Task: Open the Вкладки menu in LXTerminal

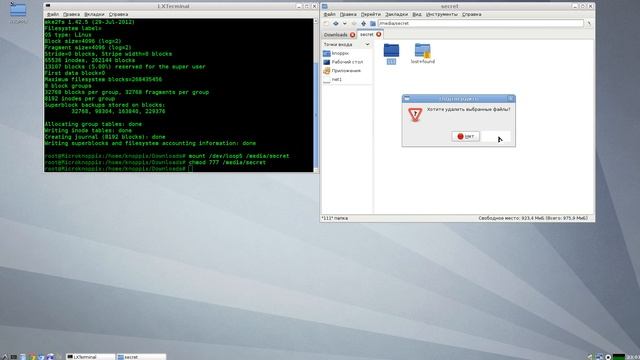Action: coord(94,14)
